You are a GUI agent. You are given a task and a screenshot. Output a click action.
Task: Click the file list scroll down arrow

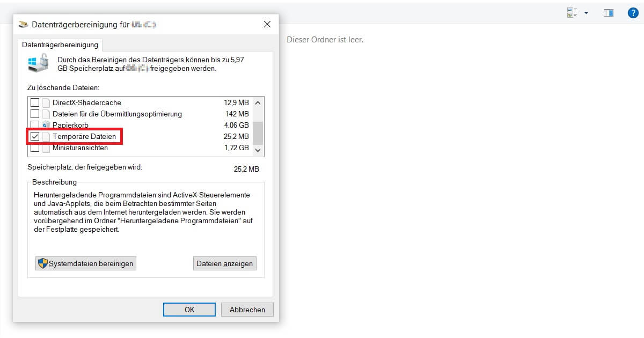258,150
